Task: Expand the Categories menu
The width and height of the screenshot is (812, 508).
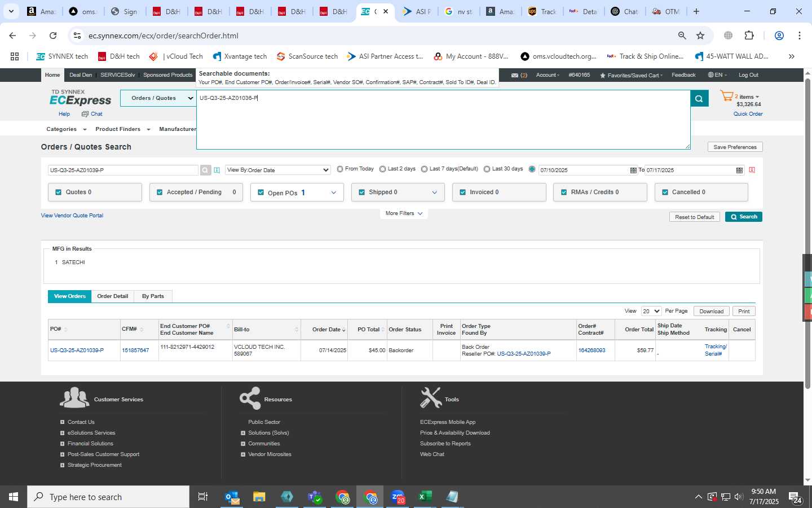Action: click(x=67, y=129)
